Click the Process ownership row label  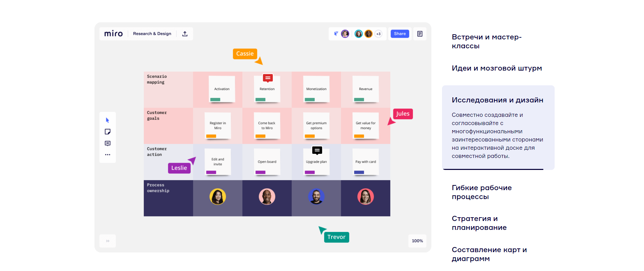158,188
